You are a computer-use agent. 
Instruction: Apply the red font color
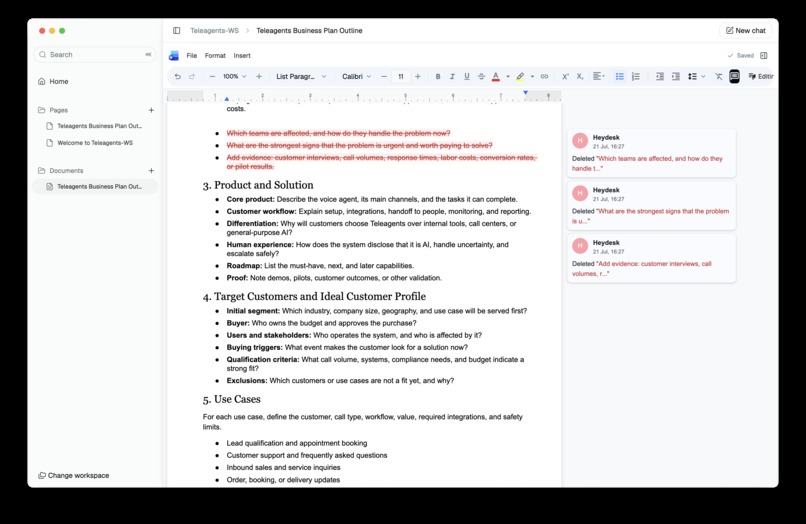(496, 76)
